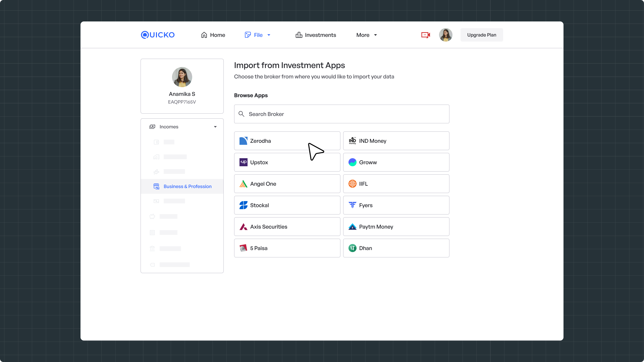644x362 pixels.
Task: Click the 5 Paisa logo icon
Action: 244,248
